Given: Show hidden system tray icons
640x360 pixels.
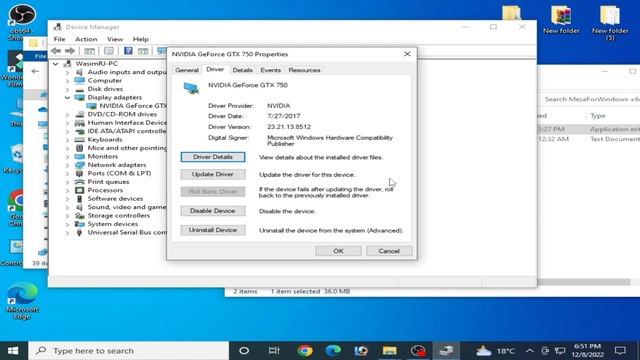Looking at the screenshot, I should [x=529, y=351].
